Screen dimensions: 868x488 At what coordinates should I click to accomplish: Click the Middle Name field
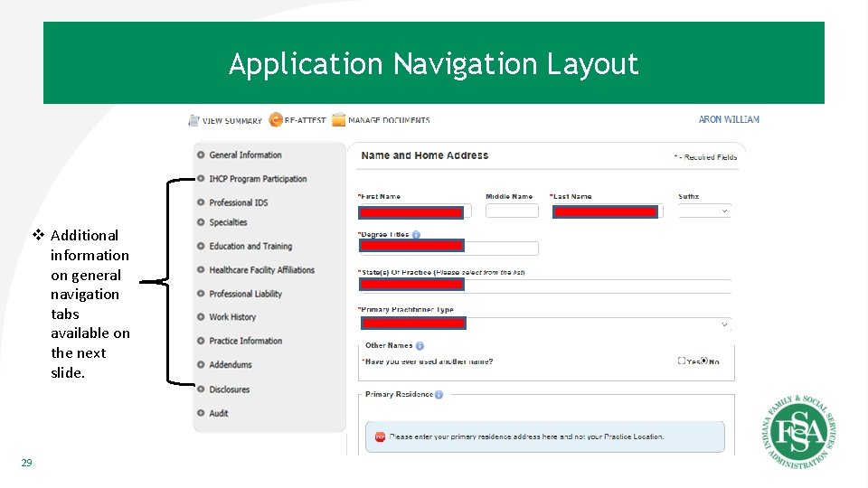(x=512, y=211)
